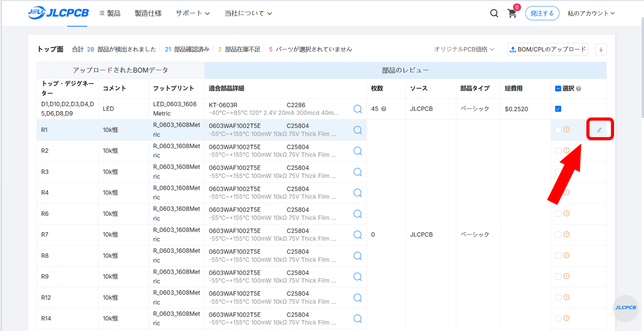644x331 pixels.
Task: Click the 5 パーツが選択されていません filter
Action: pos(311,49)
